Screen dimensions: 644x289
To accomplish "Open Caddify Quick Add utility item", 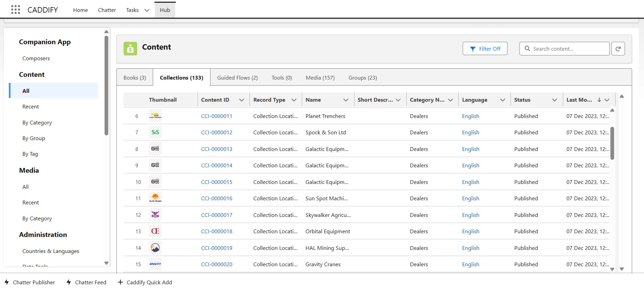I will [145, 282].
